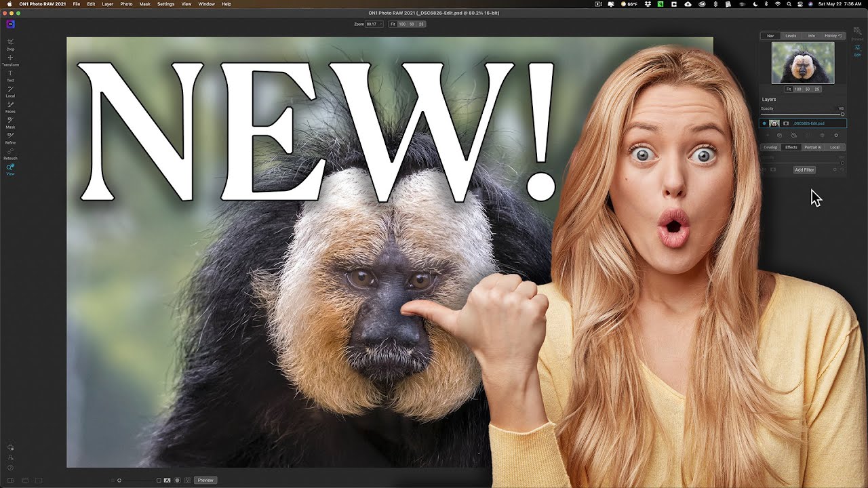Toggle the Effects filter power button

pyautogui.click(x=764, y=169)
